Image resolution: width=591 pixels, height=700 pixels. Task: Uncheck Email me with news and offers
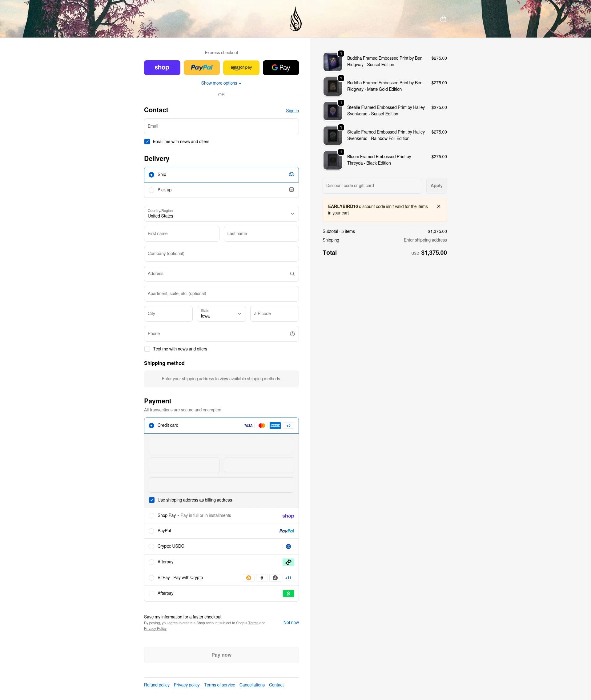point(147,141)
